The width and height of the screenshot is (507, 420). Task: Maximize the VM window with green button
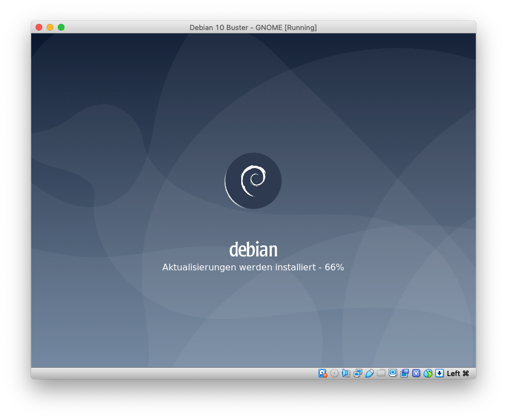pyautogui.click(x=61, y=27)
